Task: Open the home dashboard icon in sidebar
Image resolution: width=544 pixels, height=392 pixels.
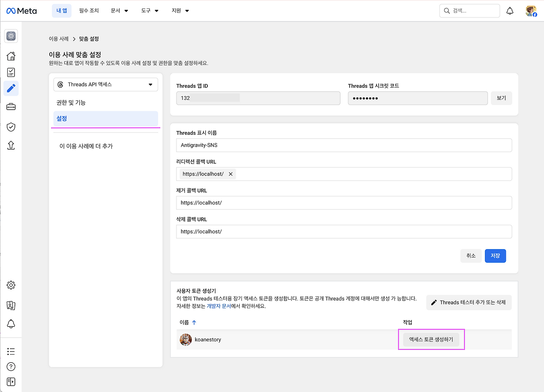Action: point(11,56)
